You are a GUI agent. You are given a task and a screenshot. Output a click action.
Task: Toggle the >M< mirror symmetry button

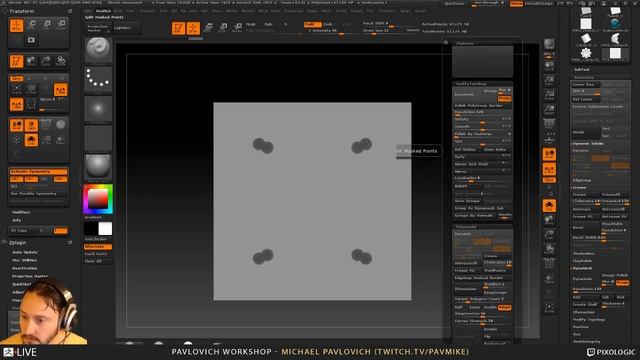60,179
